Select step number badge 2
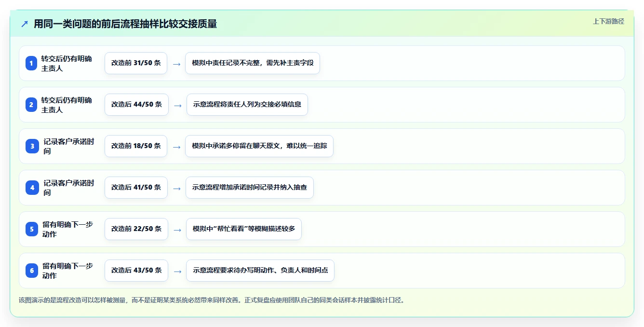This screenshot has height=327, width=644. point(31,105)
